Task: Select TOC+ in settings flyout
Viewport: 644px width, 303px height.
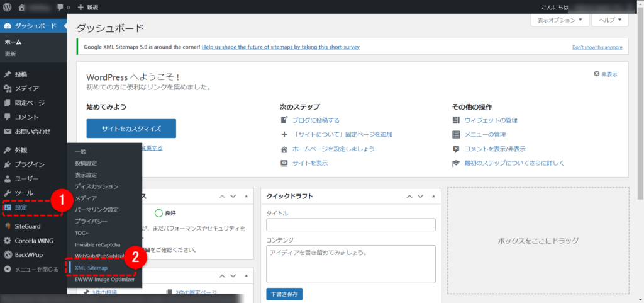Action: click(82, 232)
